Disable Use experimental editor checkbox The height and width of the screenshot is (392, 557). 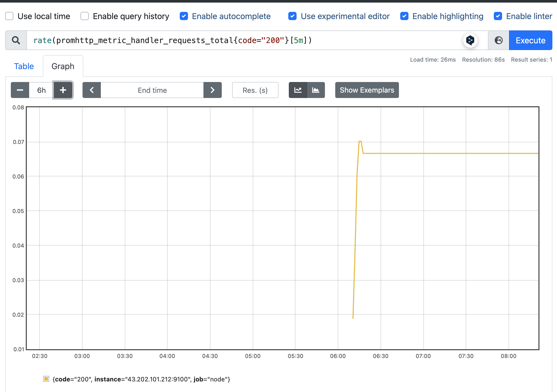tap(292, 16)
